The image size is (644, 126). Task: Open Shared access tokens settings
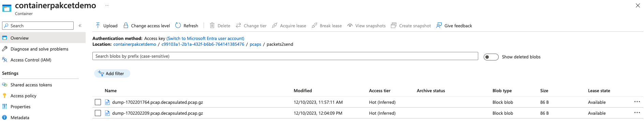click(31, 85)
